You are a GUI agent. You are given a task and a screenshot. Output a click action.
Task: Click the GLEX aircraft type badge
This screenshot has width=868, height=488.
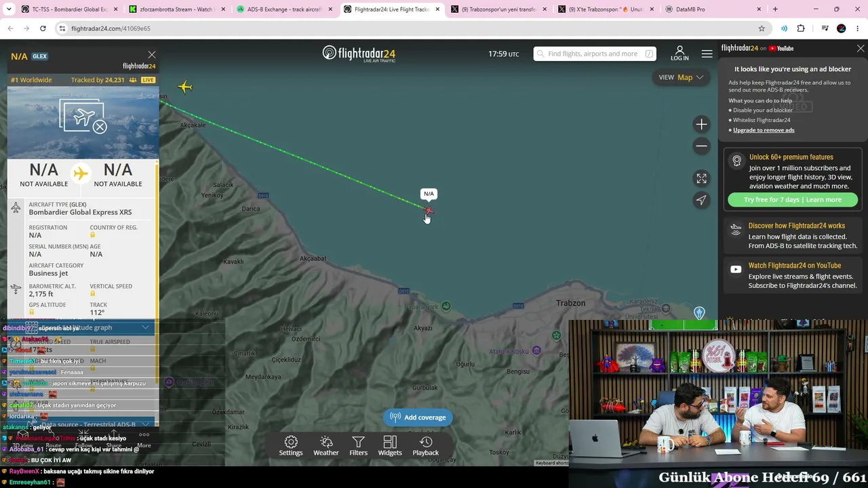tap(40, 56)
